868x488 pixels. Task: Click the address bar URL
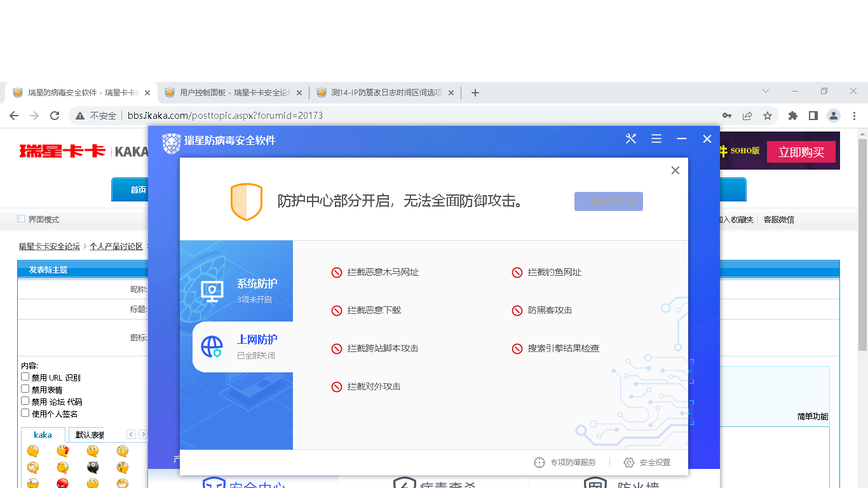click(x=225, y=116)
